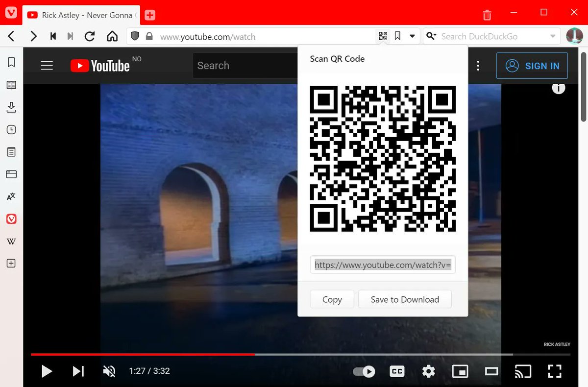Add a new web panel
The height and width of the screenshot is (387, 588).
point(11,263)
